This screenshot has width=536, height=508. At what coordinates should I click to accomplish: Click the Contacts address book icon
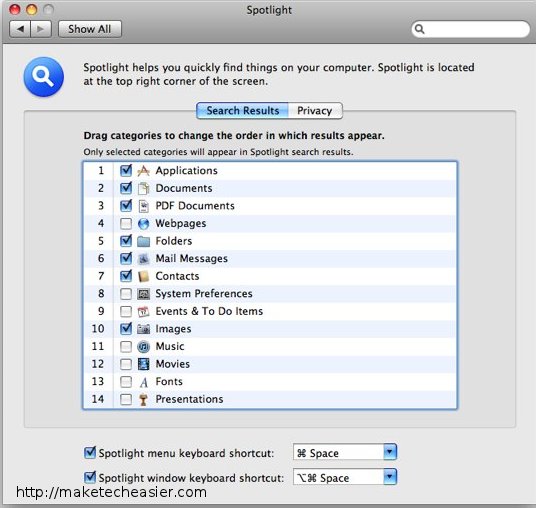tap(144, 277)
